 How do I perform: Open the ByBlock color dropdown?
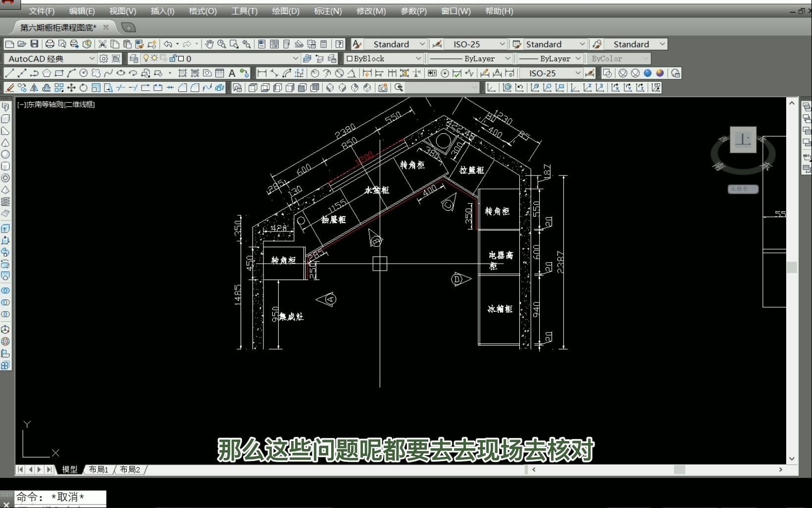click(x=418, y=58)
